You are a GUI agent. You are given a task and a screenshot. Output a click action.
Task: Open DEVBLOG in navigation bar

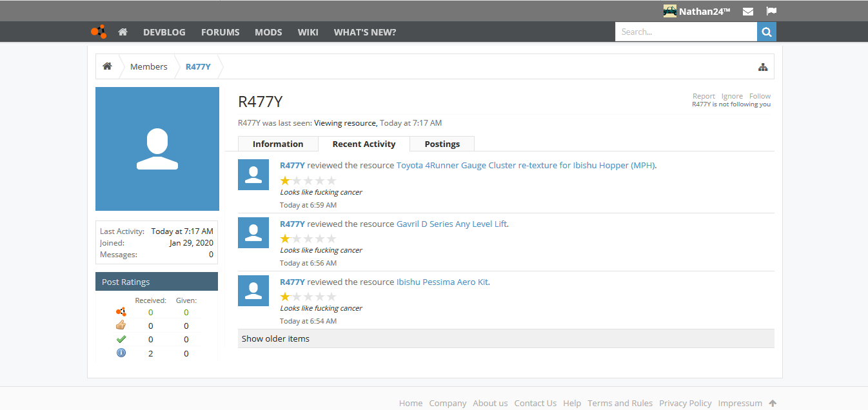coord(164,32)
